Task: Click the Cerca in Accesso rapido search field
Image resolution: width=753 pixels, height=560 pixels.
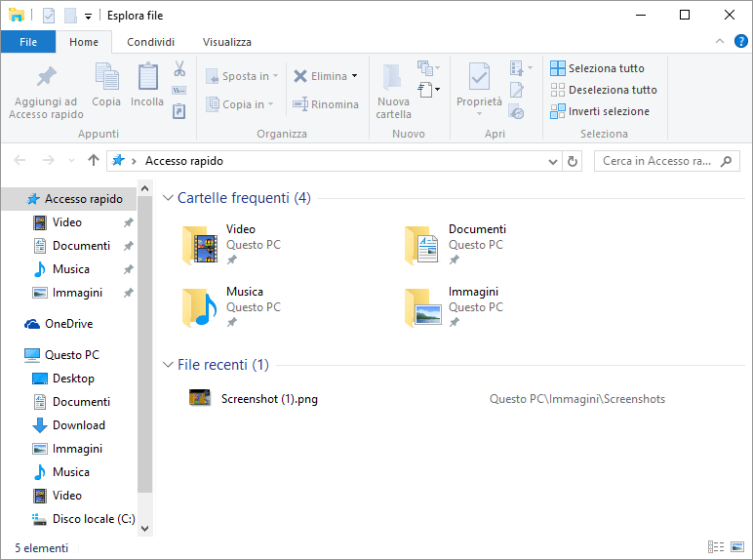Action: click(x=658, y=161)
